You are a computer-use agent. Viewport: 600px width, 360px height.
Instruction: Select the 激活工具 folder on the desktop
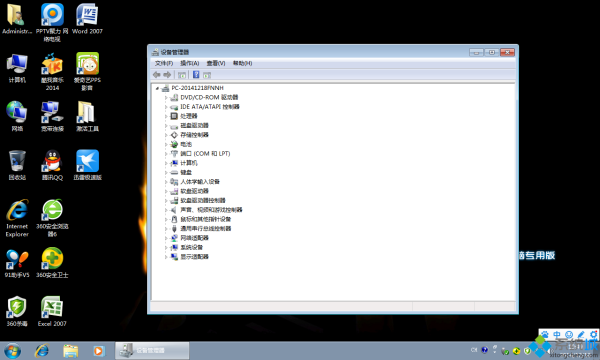click(87, 116)
